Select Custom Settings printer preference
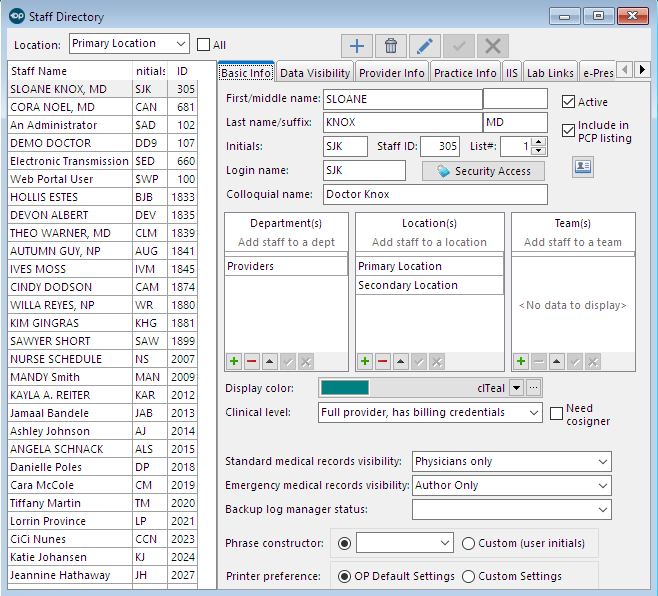Image resolution: width=658 pixels, height=596 pixels. 470,576
